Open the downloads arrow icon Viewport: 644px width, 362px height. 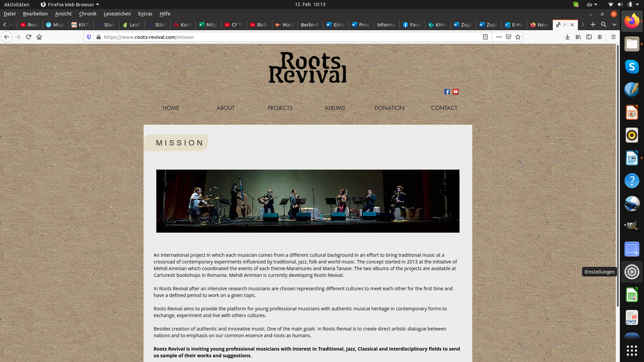[x=567, y=37]
